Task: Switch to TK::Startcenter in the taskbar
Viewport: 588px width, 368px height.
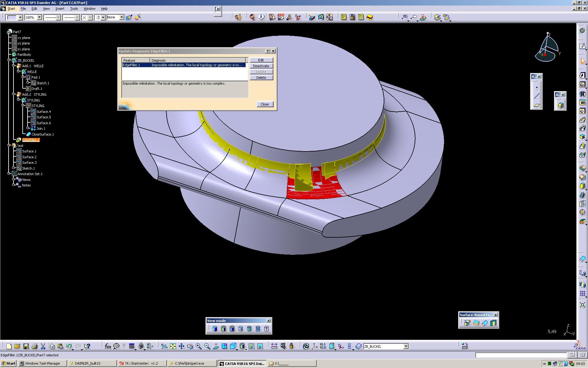Action: point(142,363)
